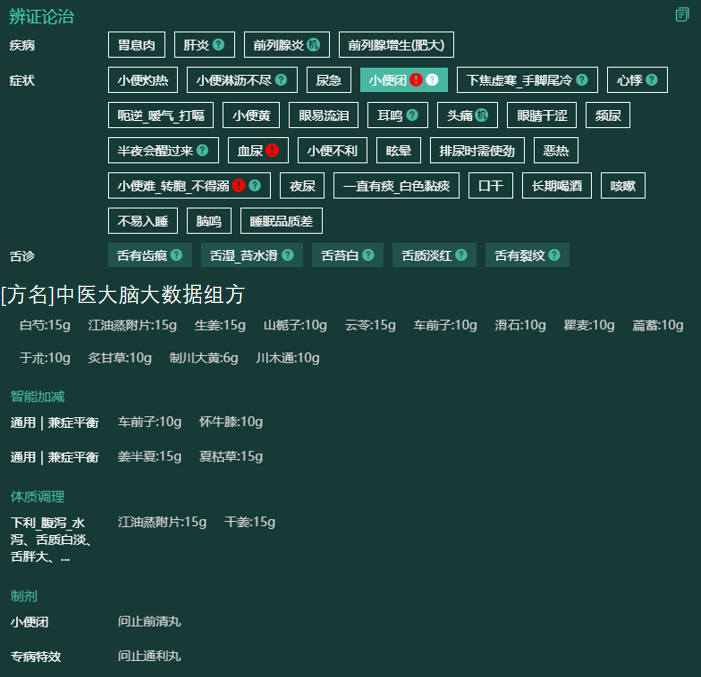This screenshot has width=701, height=677.
Task: Select the 咳嗽 symptom tag
Action: [623, 186]
